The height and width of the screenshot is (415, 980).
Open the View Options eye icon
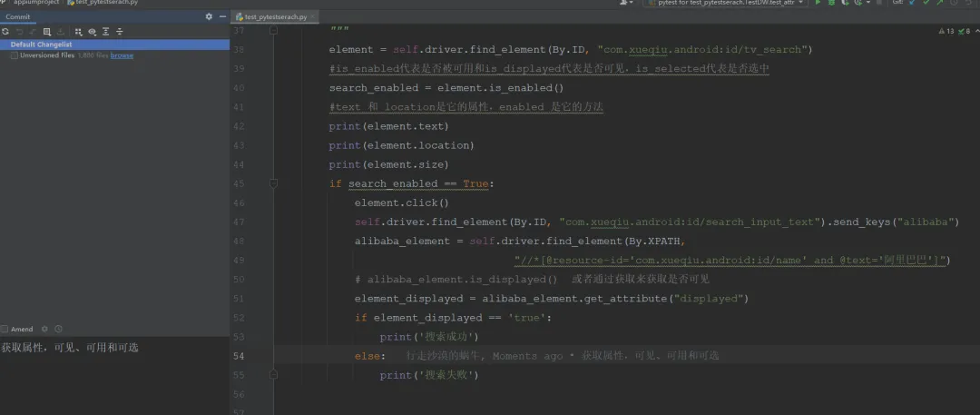92,31
